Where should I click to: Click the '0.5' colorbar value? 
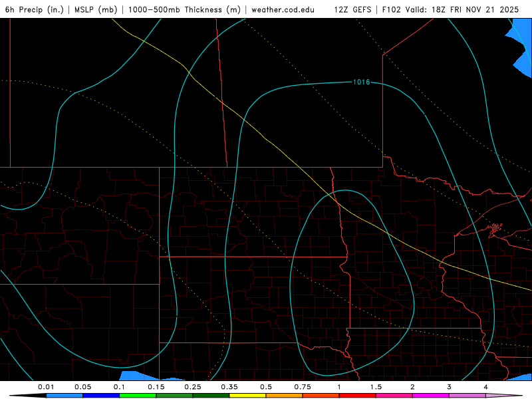(266, 387)
